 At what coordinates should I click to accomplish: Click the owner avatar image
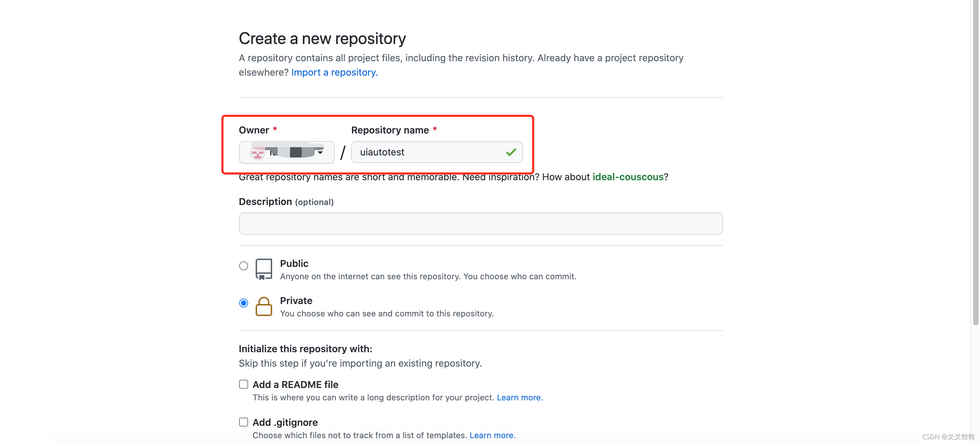click(258, 152)
